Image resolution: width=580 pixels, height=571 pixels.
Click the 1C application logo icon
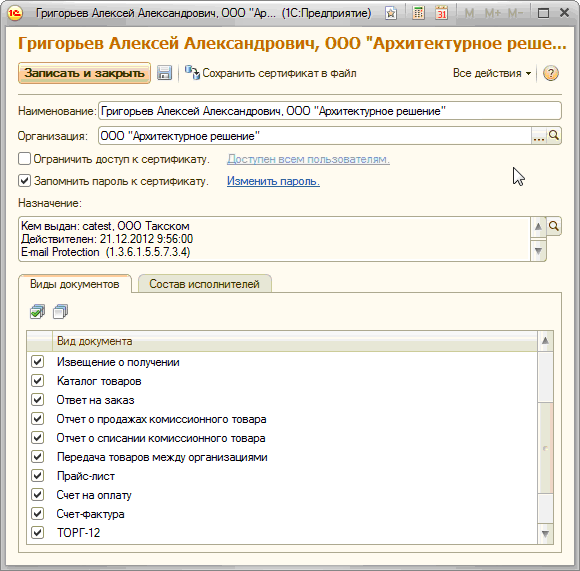(x=15, y=13)
